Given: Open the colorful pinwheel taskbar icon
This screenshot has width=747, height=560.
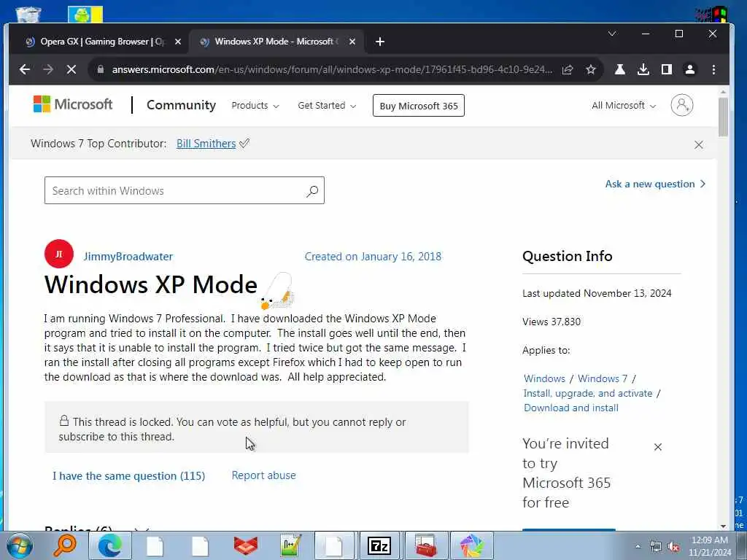Looking at the screenshot, I should [472, 546].
